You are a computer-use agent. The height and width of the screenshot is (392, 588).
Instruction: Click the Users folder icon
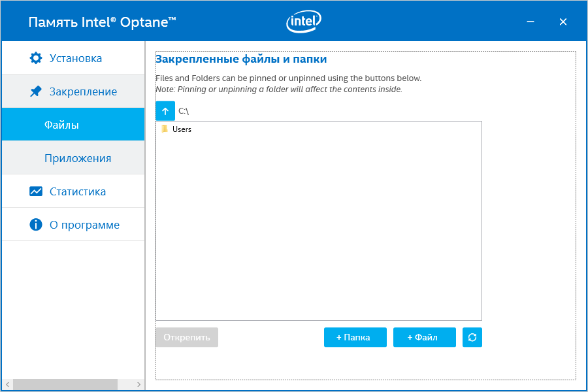165,129
